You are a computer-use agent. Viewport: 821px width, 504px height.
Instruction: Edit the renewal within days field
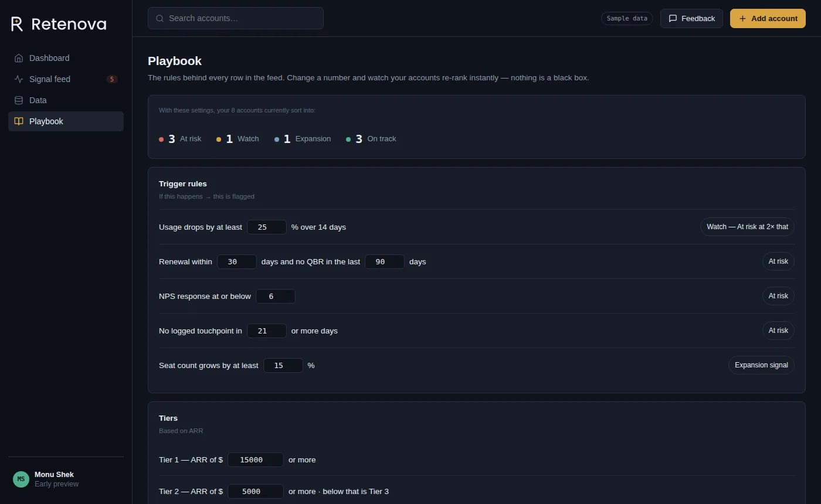tap(237, 261)
